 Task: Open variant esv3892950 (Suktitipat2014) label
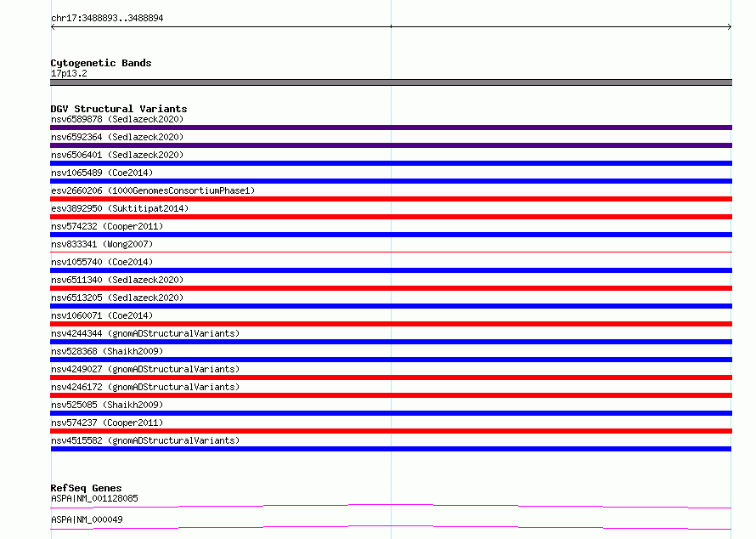(120, 208)
